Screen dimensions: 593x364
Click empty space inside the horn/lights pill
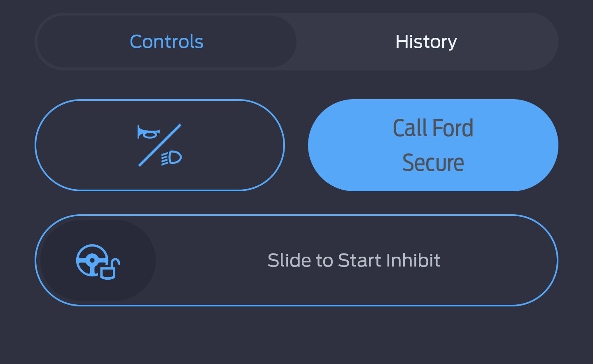(x=231, y=145)
